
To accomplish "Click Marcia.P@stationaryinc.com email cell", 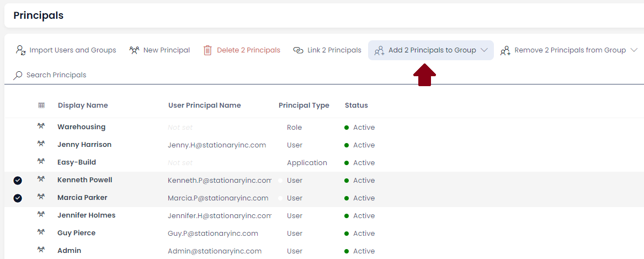I will click(218, 198).
